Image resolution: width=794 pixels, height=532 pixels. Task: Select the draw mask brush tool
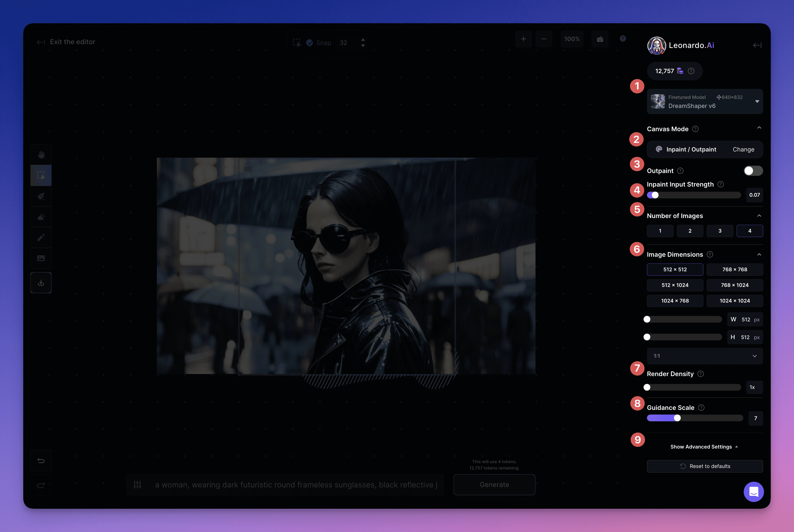[x=41, y=196]
